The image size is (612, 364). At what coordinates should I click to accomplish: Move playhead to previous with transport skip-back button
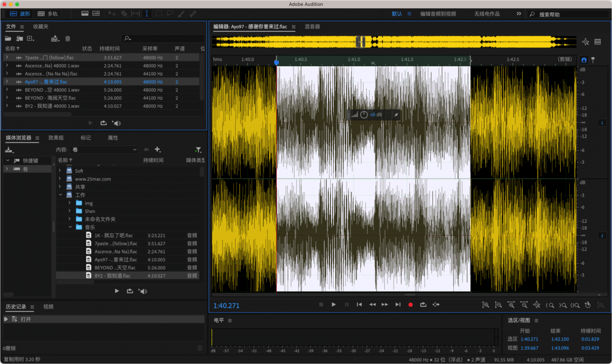pyautogui.click(x=359, y=305)
